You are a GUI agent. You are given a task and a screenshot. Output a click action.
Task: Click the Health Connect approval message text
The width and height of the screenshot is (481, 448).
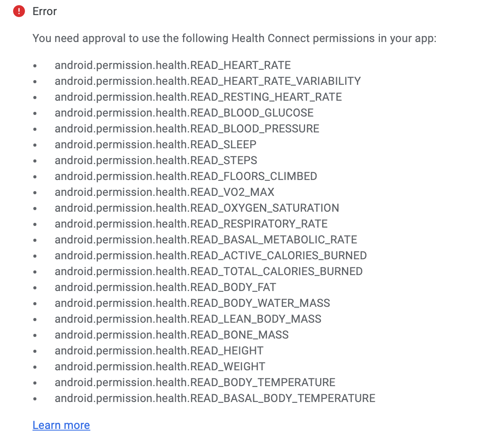[x=234, y=38]
